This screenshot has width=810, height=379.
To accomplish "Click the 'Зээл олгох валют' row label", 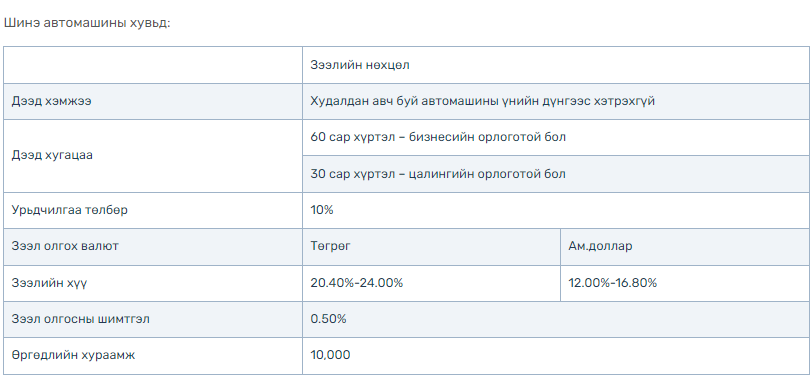I will [x=153, y=246].
